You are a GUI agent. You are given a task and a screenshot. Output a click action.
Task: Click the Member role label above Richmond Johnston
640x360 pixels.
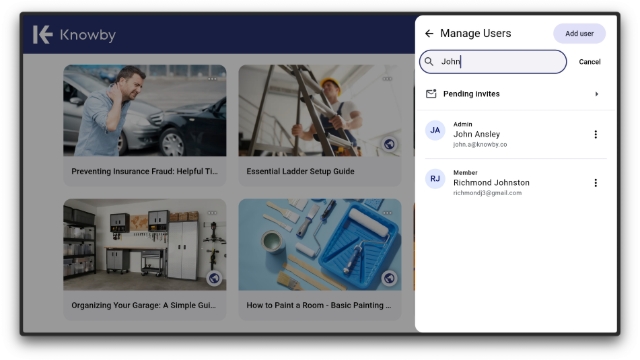tap(465, 173)
